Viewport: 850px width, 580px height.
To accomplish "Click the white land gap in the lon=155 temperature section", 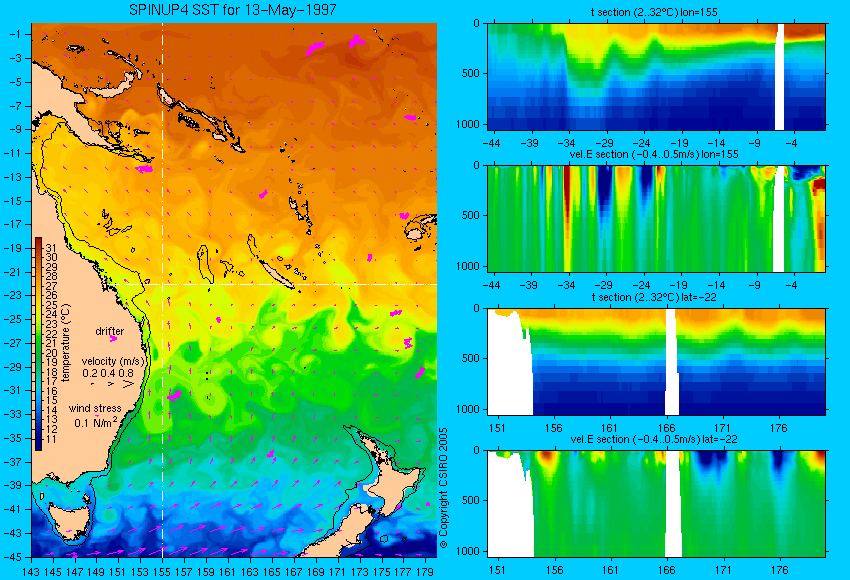I will coord(780,76).
